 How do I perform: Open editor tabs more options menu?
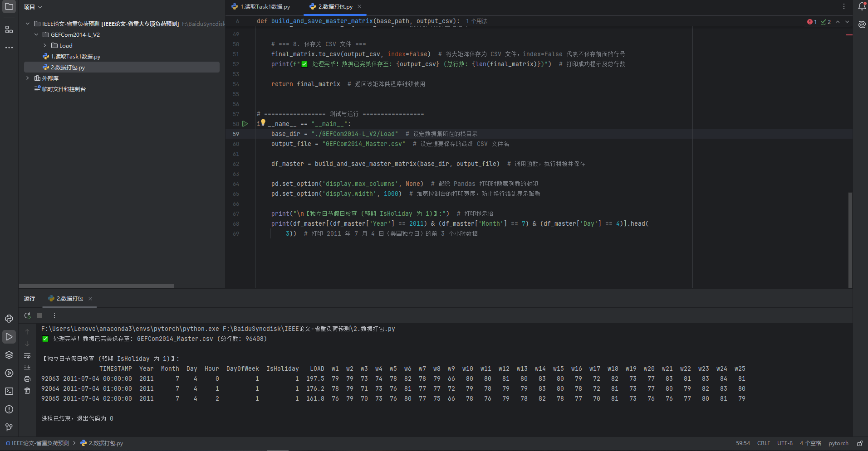[x=844, y=6]
